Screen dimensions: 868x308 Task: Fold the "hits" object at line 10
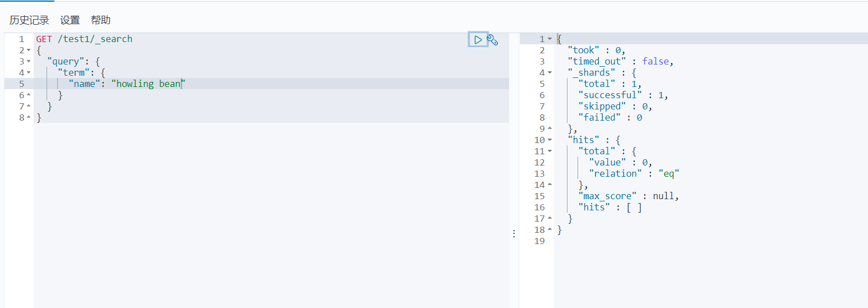point(550,140)
